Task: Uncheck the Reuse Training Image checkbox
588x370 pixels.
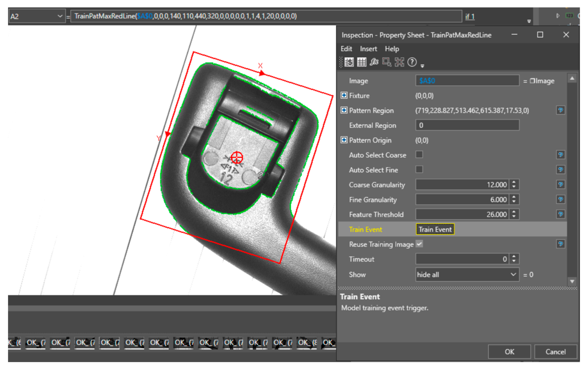Action: click(419, 244)
